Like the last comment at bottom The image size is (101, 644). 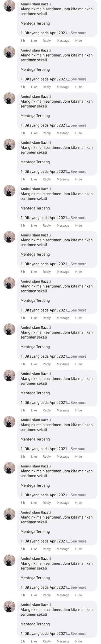click(34, 641)
